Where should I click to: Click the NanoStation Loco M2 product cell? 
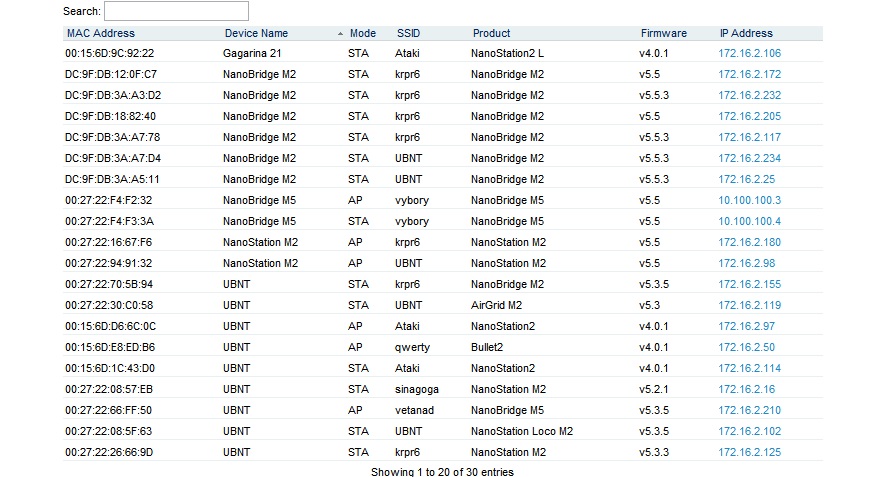click(x=522, y=431)
